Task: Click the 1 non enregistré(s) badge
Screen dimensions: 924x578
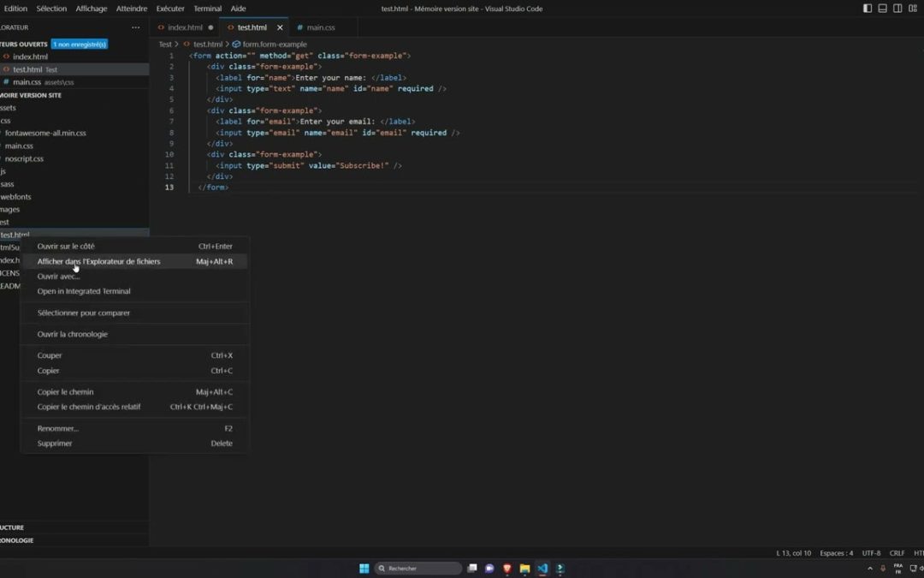Action: pos(79,45)
